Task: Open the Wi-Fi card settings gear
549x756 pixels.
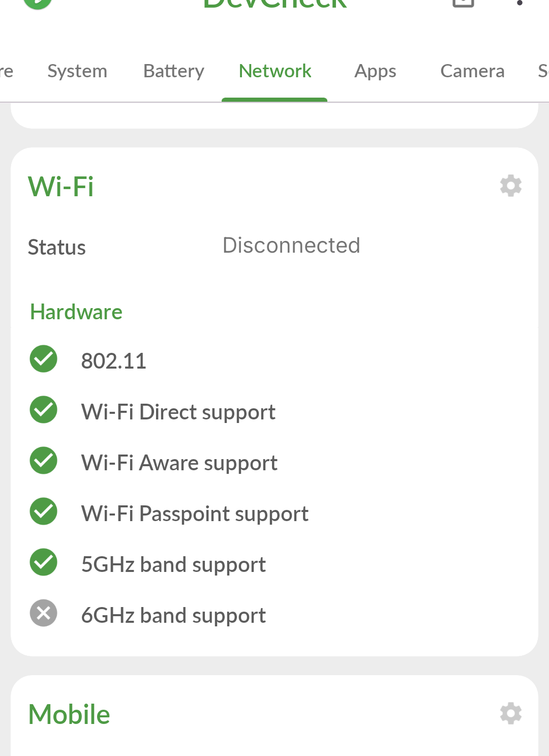Action: (x=510, y=186)
